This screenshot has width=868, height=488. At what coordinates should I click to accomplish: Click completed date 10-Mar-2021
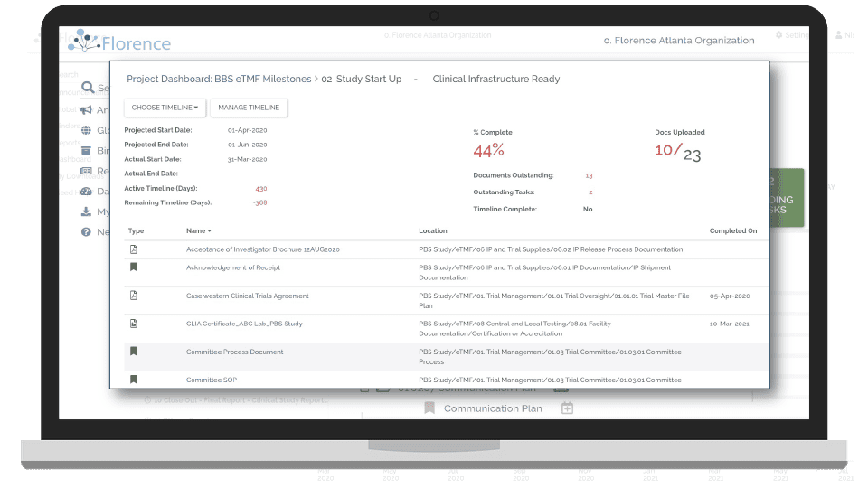(x=729, y=324)
